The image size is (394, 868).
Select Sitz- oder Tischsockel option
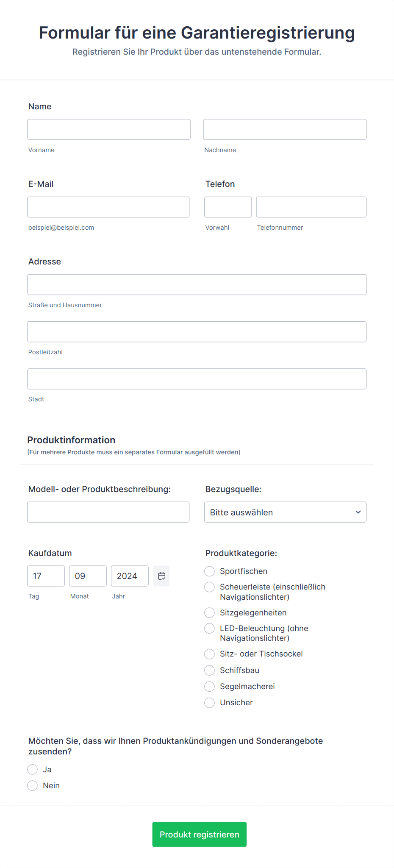click(209, 654)
